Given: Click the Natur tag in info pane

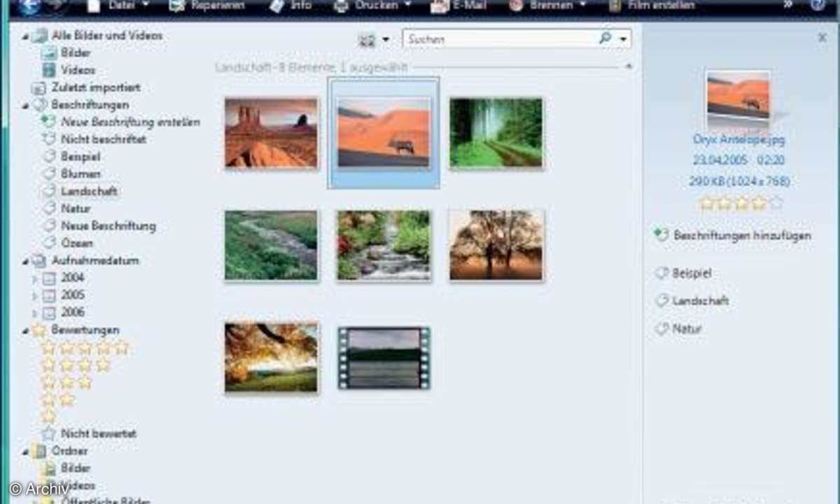Looking at the screenshot, I should tap(687, 328).
